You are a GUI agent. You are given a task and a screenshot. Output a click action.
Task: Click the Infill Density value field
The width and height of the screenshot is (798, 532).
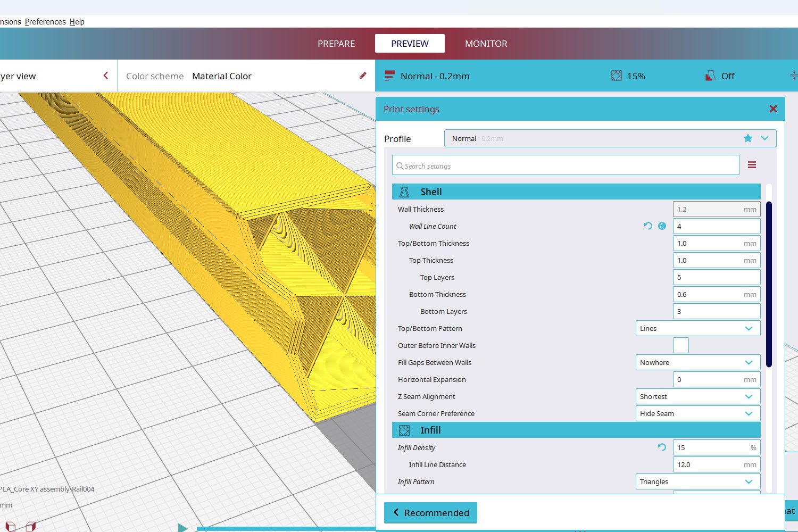point(717,447)
